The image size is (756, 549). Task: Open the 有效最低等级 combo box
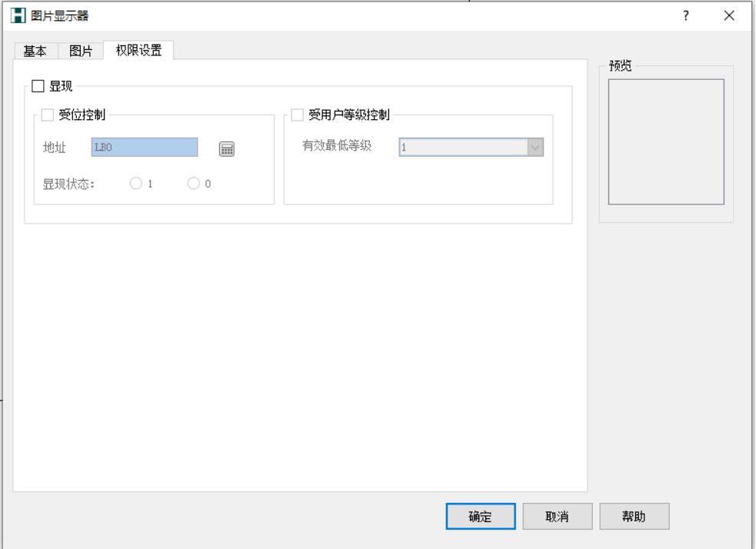coord(462,148)
